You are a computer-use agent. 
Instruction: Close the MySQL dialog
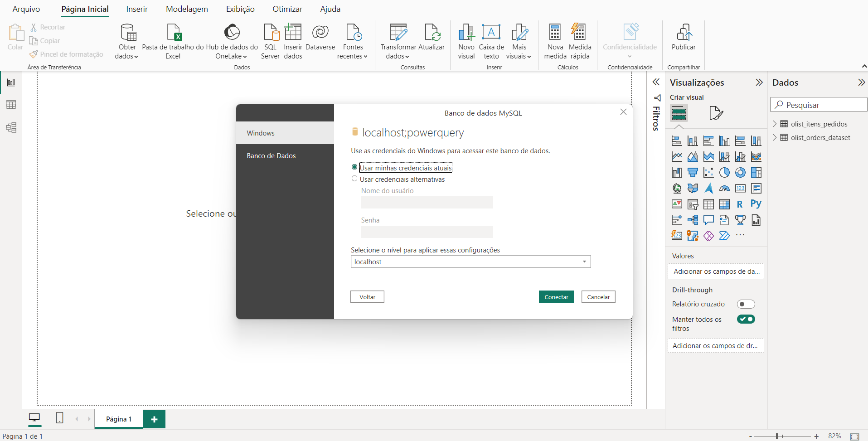click(623, 112)
